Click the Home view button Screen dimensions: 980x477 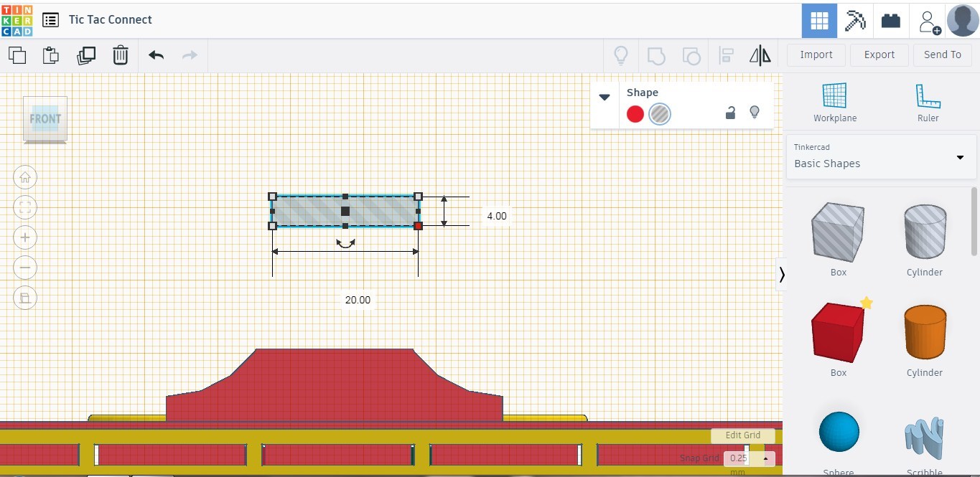[x=25, y=177]
